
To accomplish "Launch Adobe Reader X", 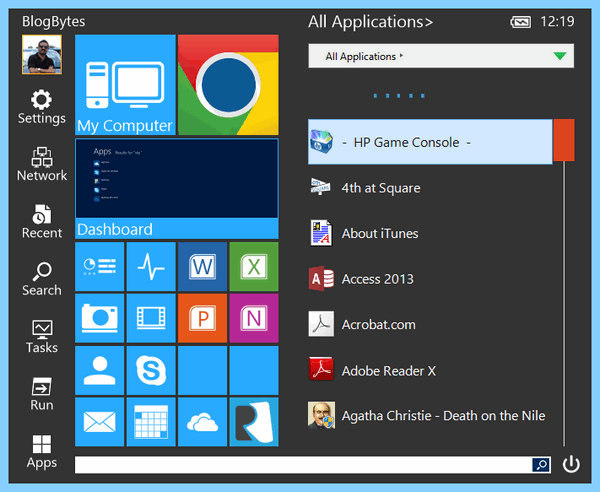I will point(430,370).
